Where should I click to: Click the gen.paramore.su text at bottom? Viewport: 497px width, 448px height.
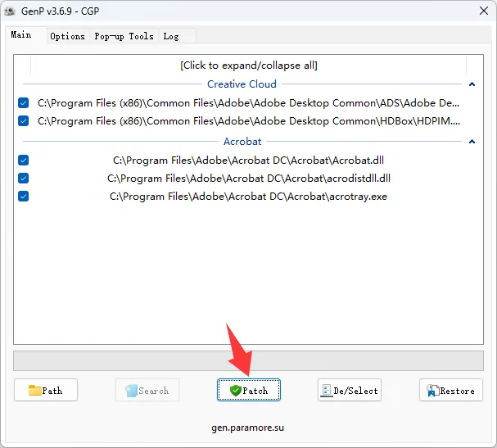[247, 428]
